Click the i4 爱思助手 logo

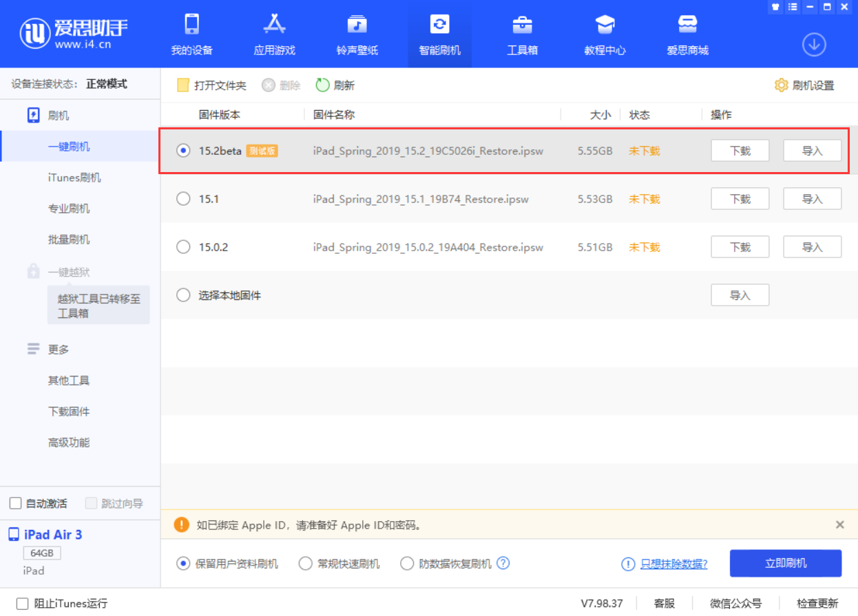click(x=74, y=33)
